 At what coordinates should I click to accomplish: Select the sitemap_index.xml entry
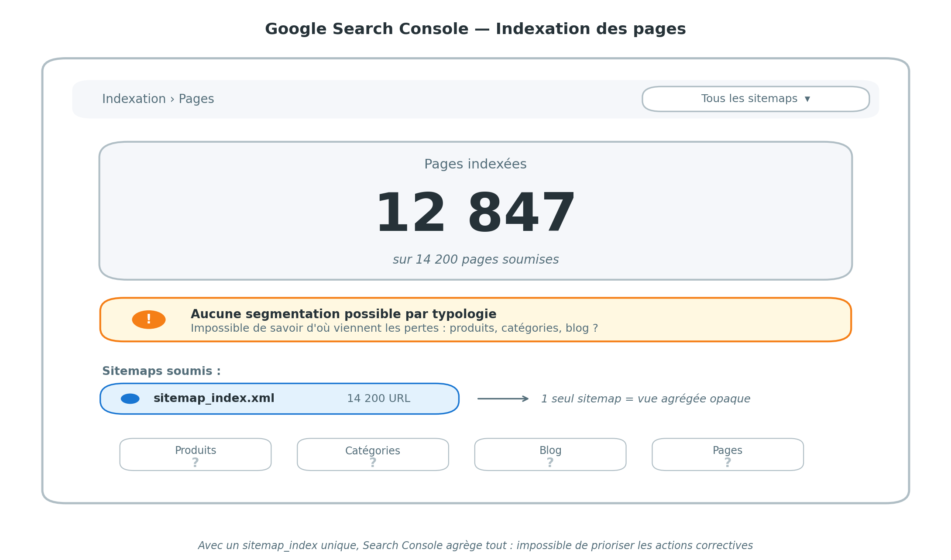[279, 399]
